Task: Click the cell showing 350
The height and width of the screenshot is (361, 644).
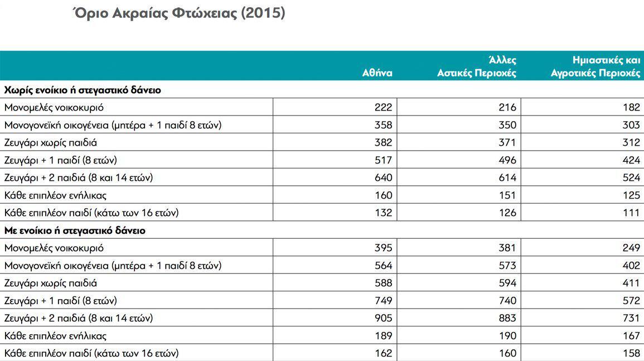Action: [x=507, y=125]
